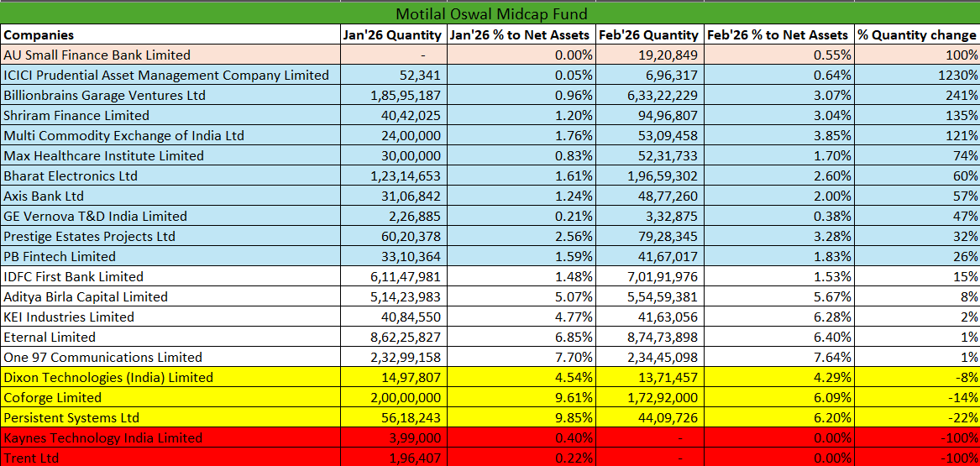The height and width of the screenshot is (466, 980).
Task: Click the 13,71,457 quantity cell
Action: click(650, 377)
